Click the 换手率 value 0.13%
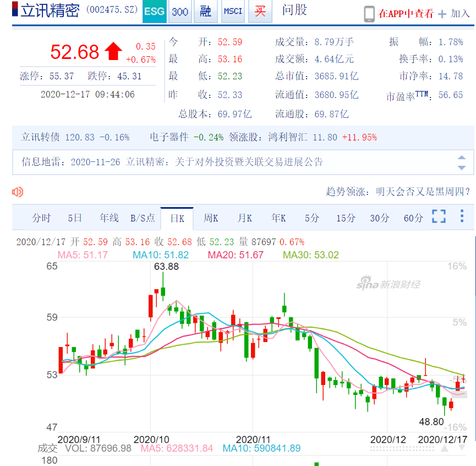This screenshot has height=466, width=476. point(451,59)
